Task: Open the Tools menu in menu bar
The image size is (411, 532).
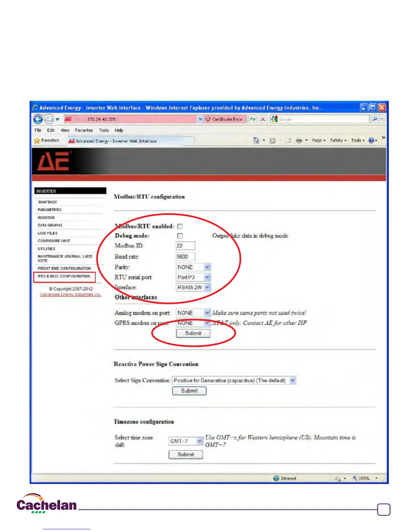Action: coord(104,130)
